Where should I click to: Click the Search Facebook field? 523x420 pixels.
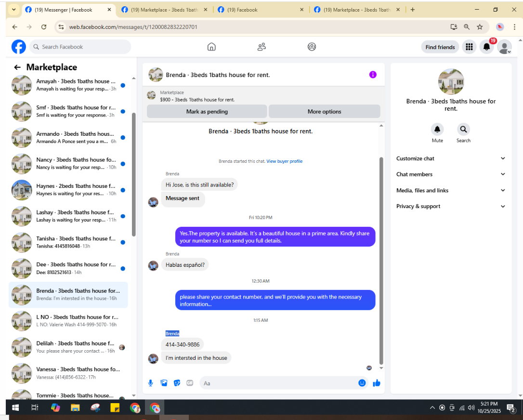click(x=80, y=47)
